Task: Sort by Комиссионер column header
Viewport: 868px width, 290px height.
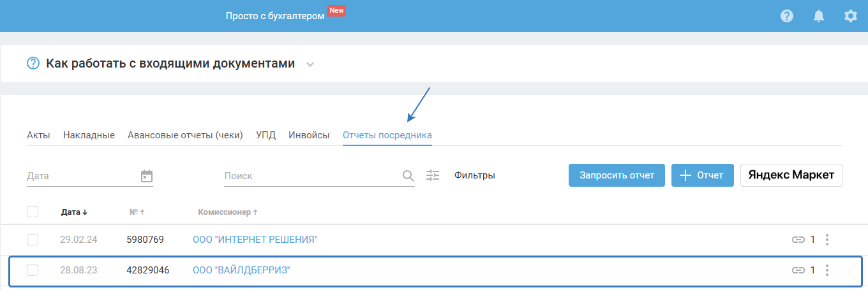Action: click(228, 212)
